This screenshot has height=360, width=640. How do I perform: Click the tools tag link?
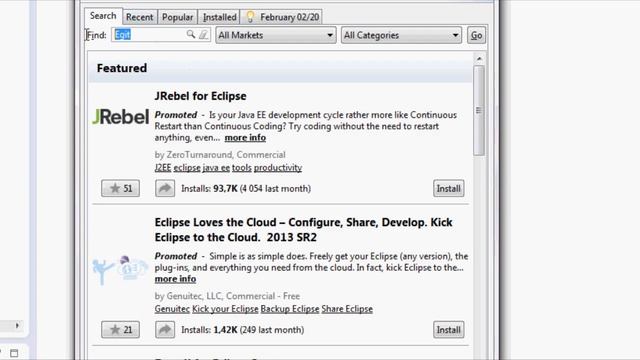[242, 168]
